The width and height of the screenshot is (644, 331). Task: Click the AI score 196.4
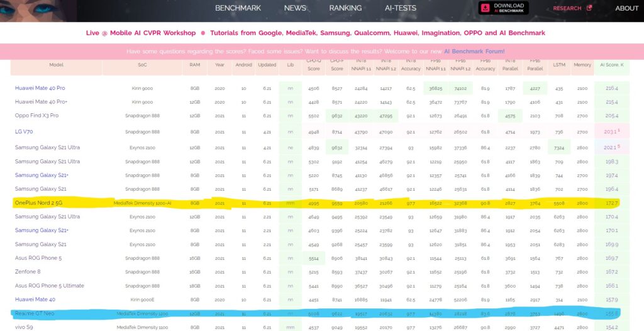click(611, 189)
